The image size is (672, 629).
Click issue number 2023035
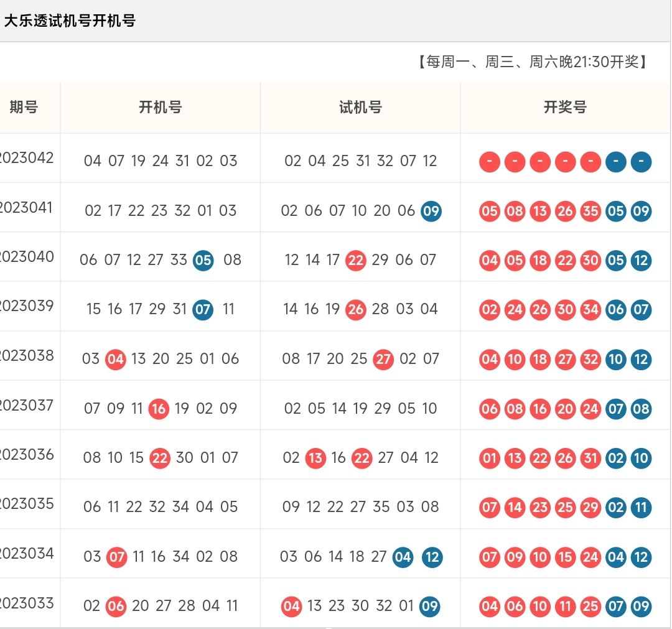[x=27, y=504]
